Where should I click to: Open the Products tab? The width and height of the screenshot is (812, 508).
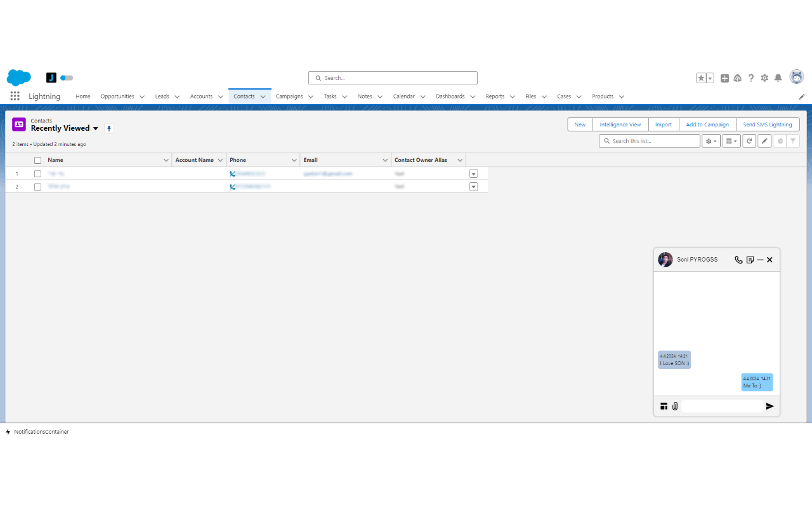point(603,97)
